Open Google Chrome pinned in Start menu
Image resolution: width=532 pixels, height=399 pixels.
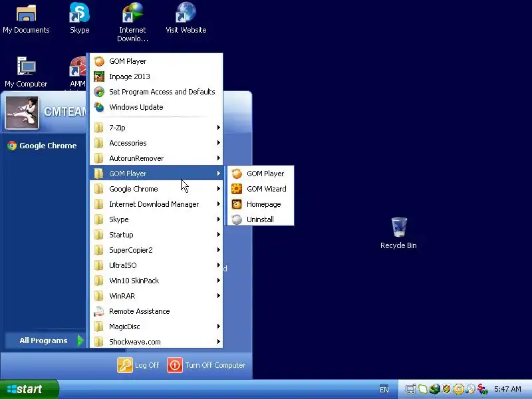(x=43, y=146)
